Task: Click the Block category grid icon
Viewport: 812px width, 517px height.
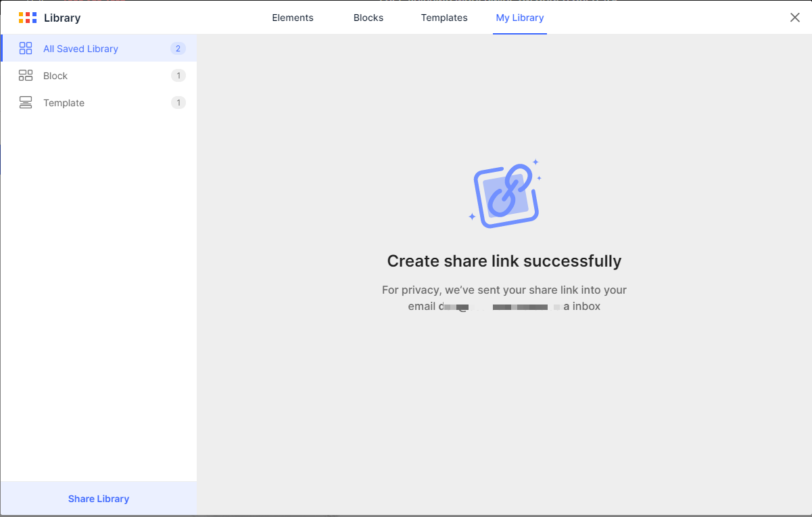Action: 26,75
